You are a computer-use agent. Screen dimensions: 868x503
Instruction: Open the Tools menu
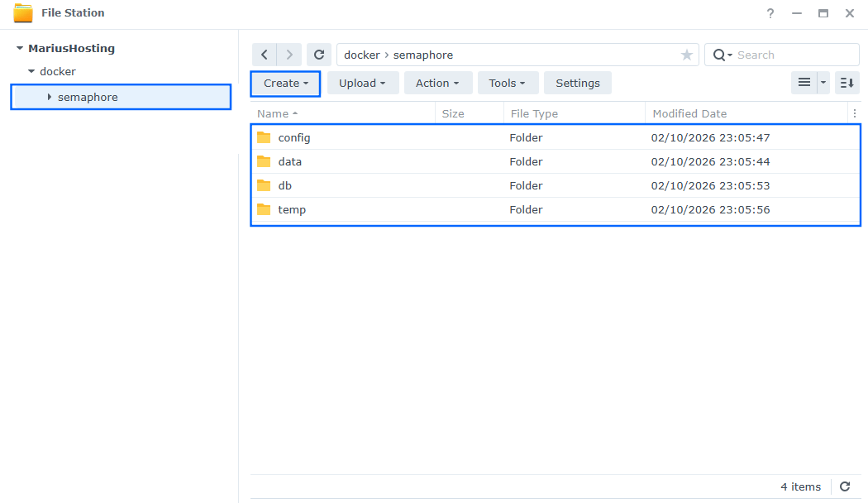point(508,83)
